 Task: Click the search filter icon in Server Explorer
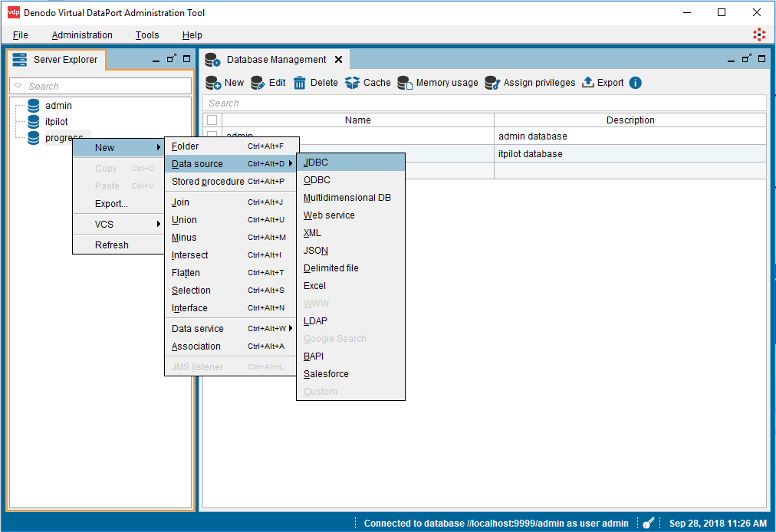(17, 86)
